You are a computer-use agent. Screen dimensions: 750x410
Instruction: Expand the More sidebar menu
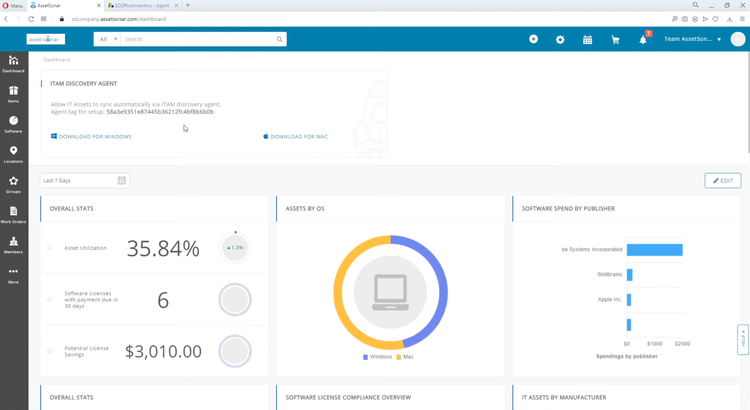coord(13,275)
